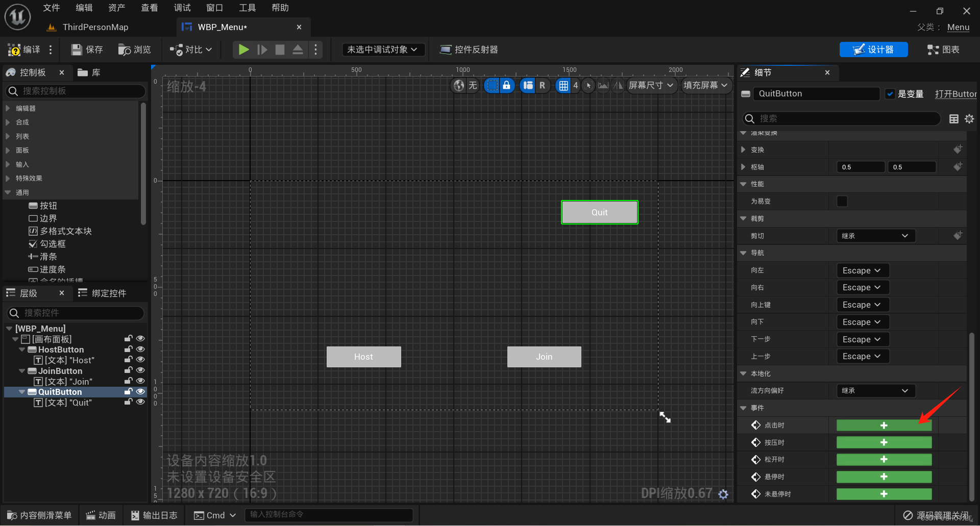Click the Eject button in toolbar

(x=298, y=49)
